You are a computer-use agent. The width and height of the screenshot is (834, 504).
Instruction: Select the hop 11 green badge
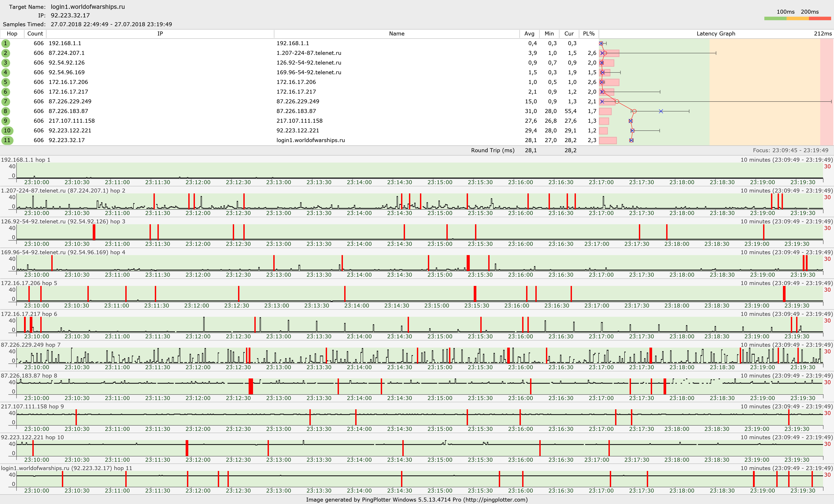7,140
